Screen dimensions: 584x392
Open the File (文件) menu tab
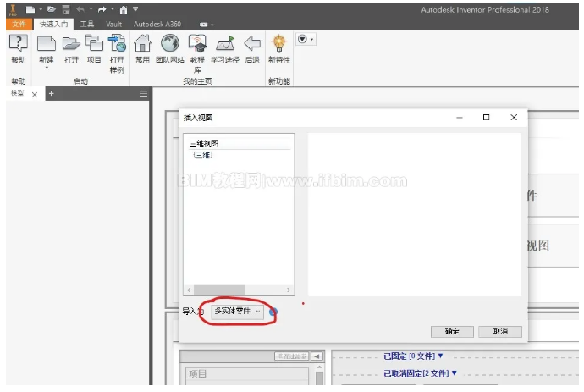pos(19,25)
